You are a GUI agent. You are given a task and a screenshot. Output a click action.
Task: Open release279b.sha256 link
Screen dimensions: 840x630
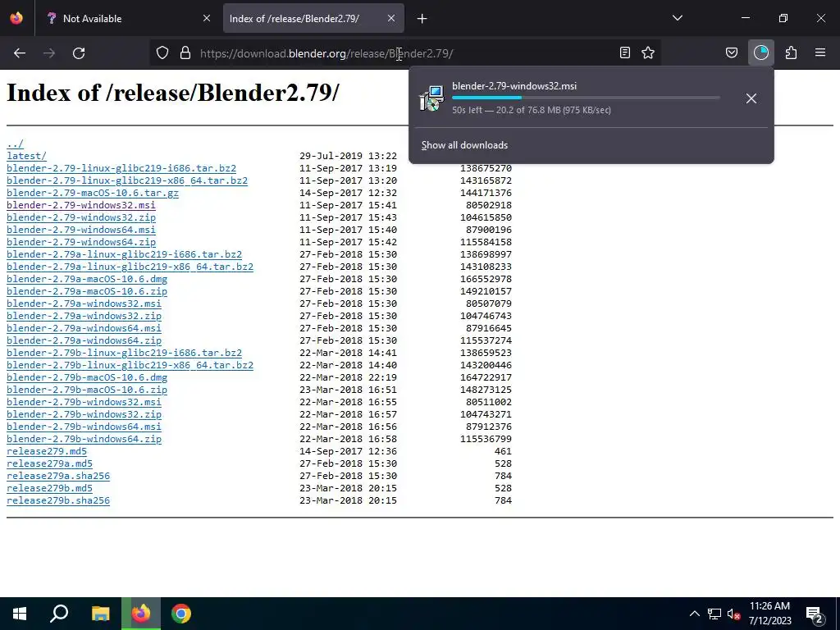pos(58,501)
